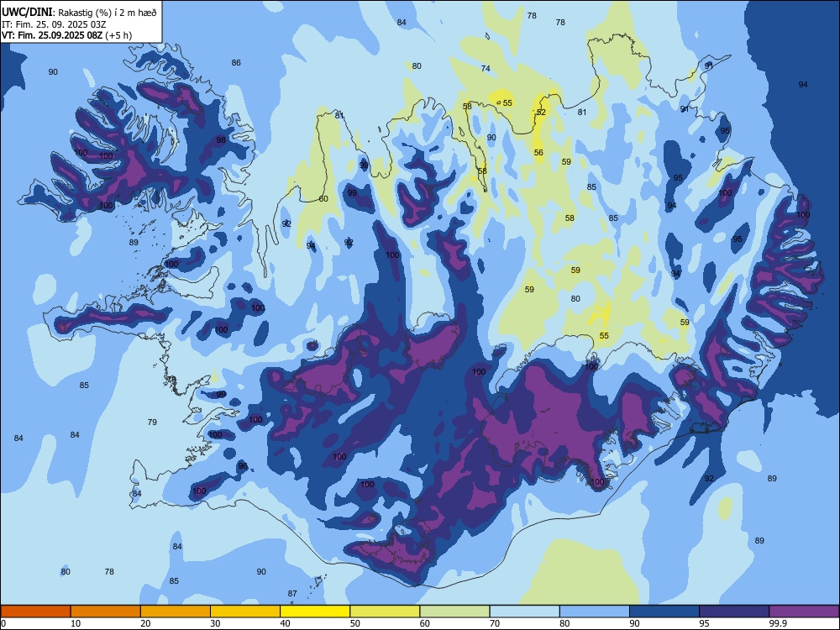This screenshot has height=630, width=840.
Task: Click the '50' legend tick label
Action: pos(355,623)
